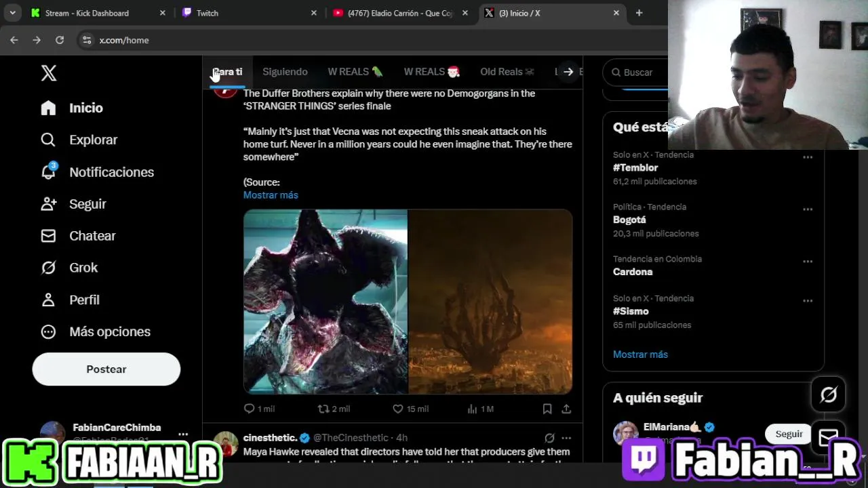Open Notificaciones with bell icon
The height and width of the screenshot is (488, 868).
[x=97, y=172]
